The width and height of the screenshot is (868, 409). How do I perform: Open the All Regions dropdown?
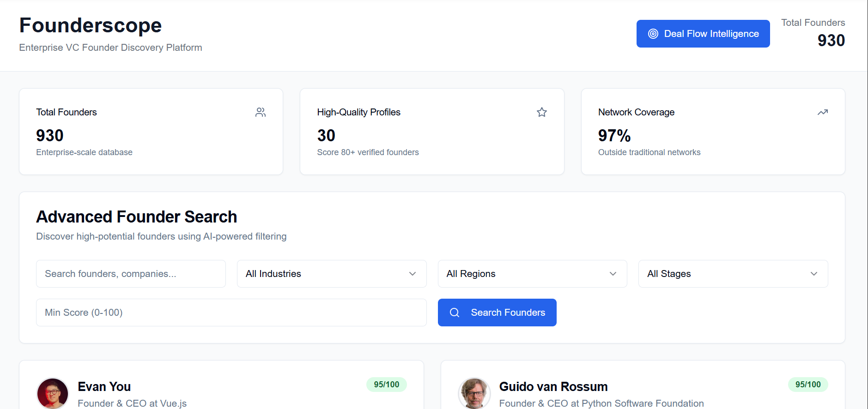(x=532, y=274)
